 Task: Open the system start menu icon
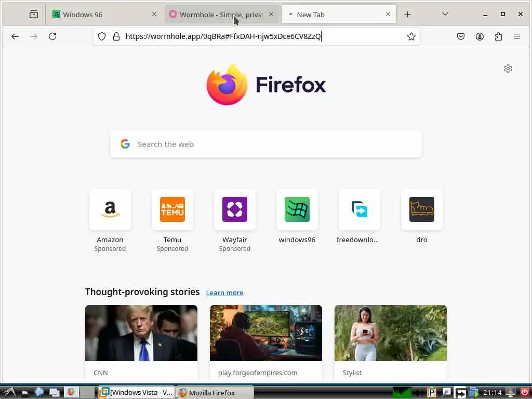[9, 393]
